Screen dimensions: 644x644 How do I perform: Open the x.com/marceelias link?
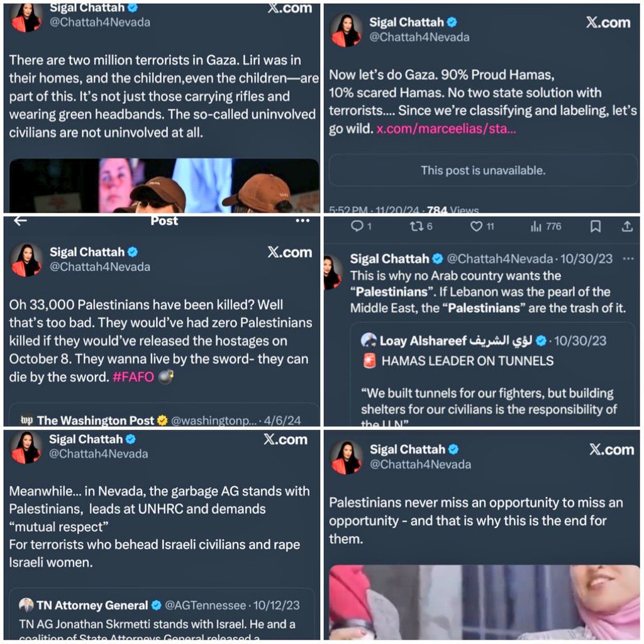446,128
